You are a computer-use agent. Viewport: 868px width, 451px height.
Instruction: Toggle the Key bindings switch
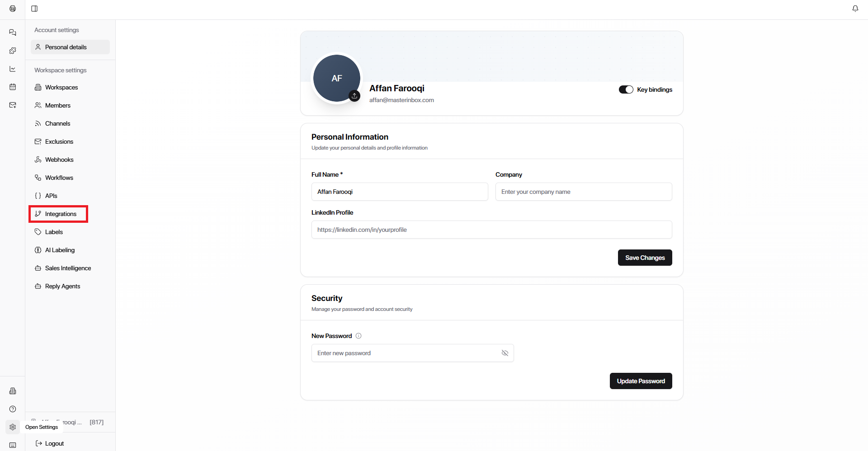click(x=626, y=89)
